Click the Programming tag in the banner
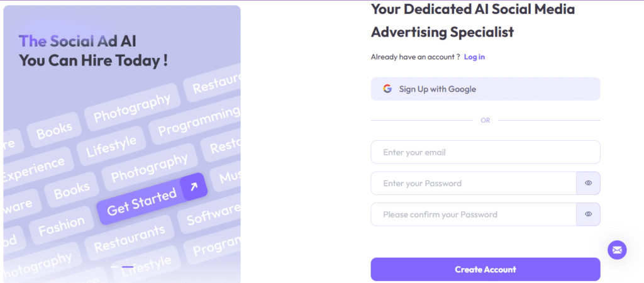The width and height of the screenshot is (644, 283). (198, 121)
